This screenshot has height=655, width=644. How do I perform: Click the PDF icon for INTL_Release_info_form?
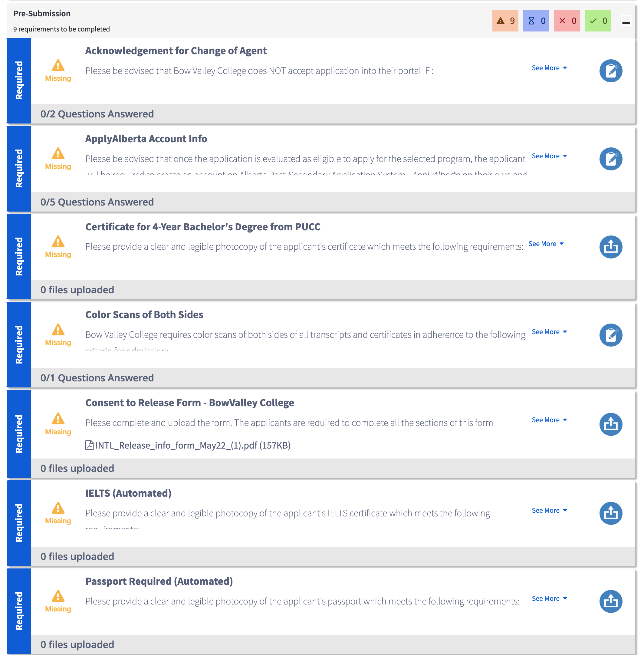coord(89,445)
